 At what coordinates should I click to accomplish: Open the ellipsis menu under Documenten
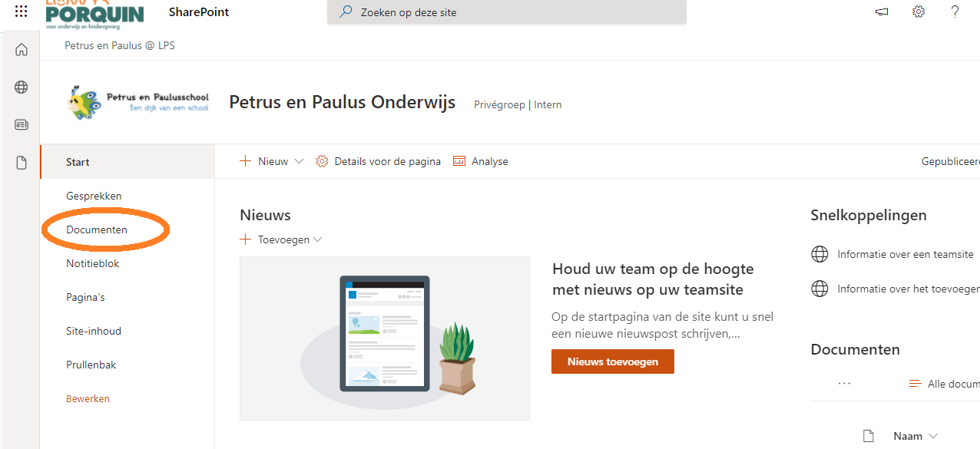pos(845,383)
